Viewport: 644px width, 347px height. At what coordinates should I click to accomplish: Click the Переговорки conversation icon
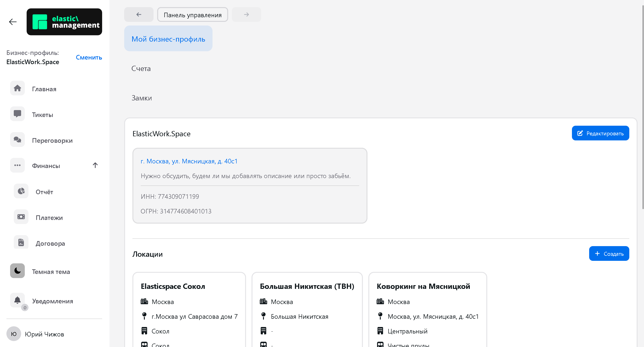click(x=17, y=140)
